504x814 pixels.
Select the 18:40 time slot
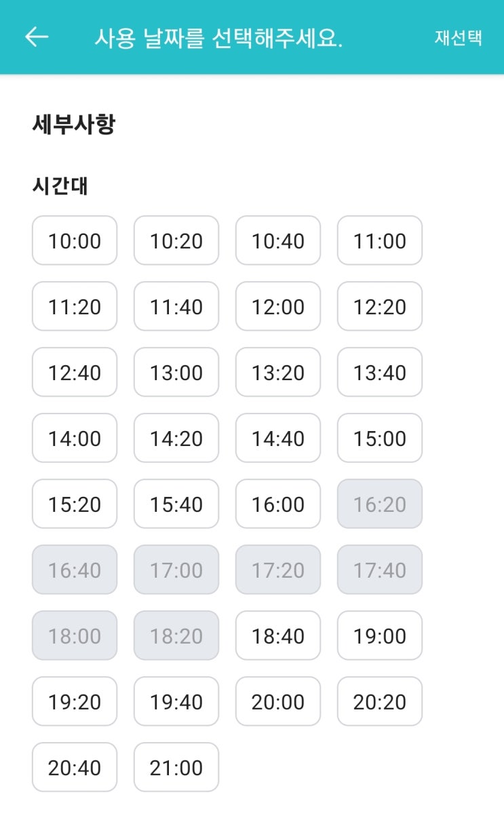pos(278,636)
